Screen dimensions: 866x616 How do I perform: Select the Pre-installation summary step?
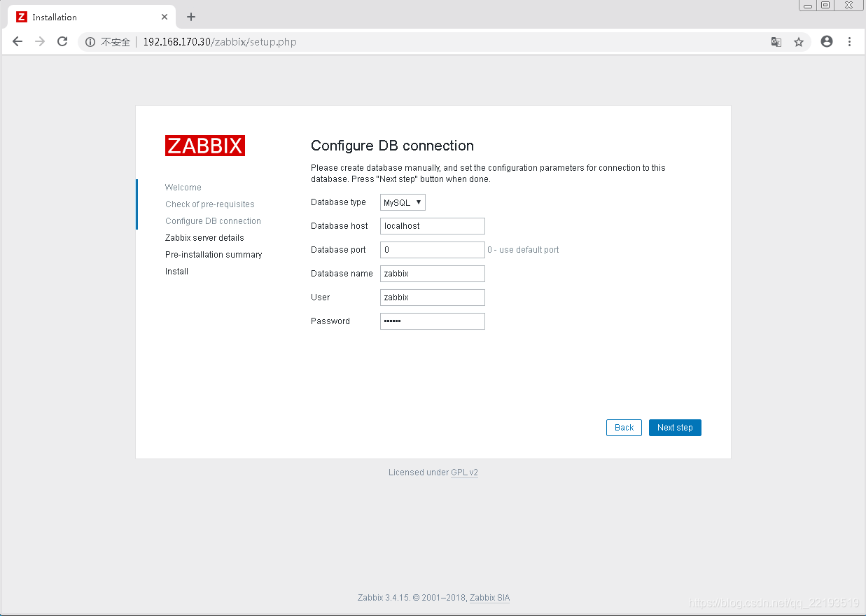[x=214, y=255]
